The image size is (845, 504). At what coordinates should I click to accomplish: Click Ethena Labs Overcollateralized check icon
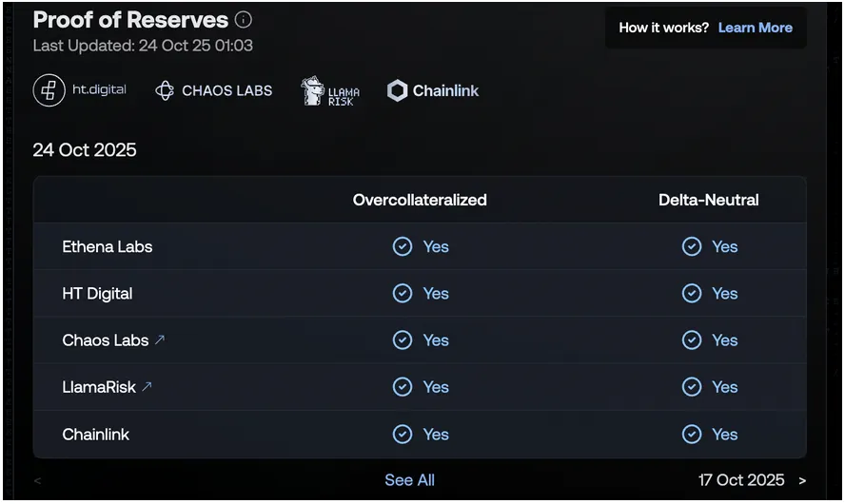403,246
